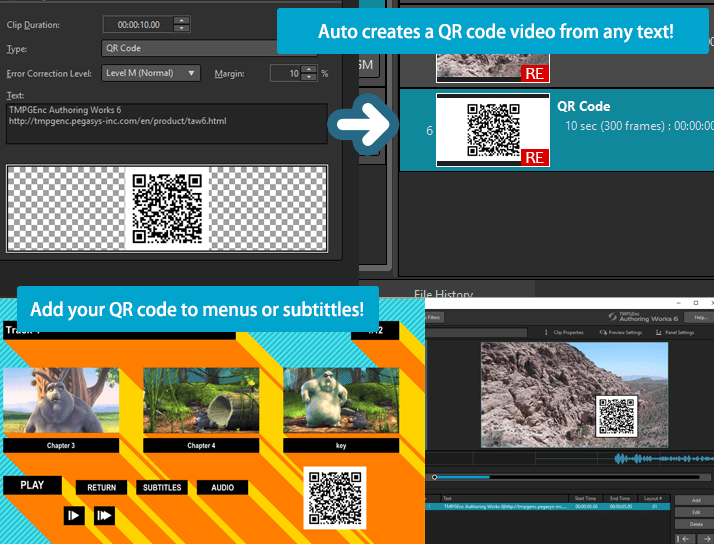Click the Chapter 4 label
The width and height of the screenshot is (714, 544).
201,446
